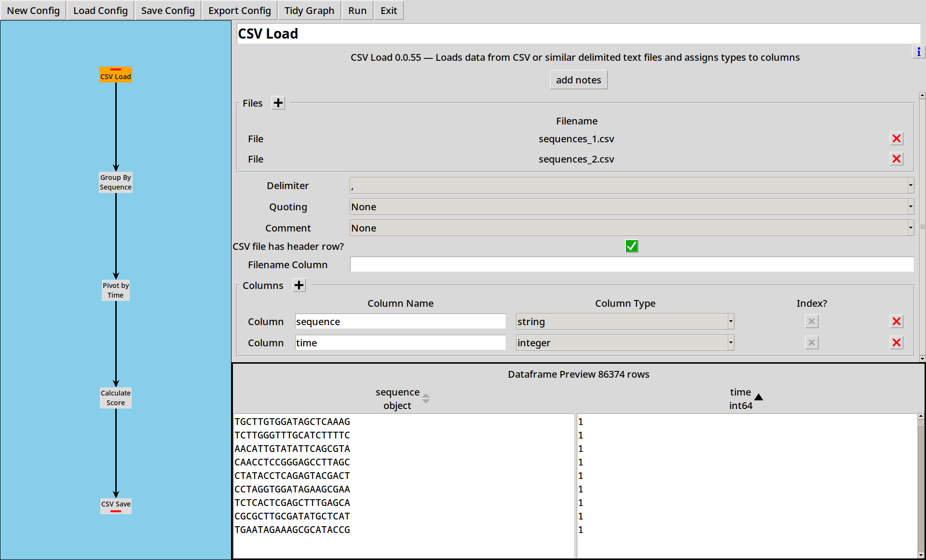Open the blue info icon
926x560 pixels.
(919, 52)
